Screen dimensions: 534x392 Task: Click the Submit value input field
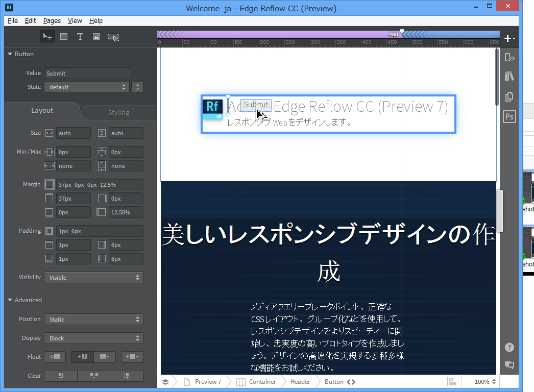coord(87,73)
